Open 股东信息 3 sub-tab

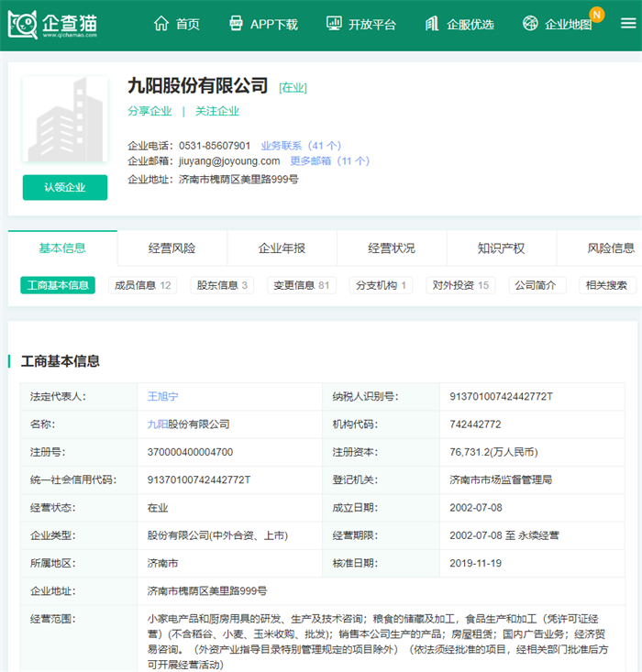pyautogui.click(x=222, y=285)
